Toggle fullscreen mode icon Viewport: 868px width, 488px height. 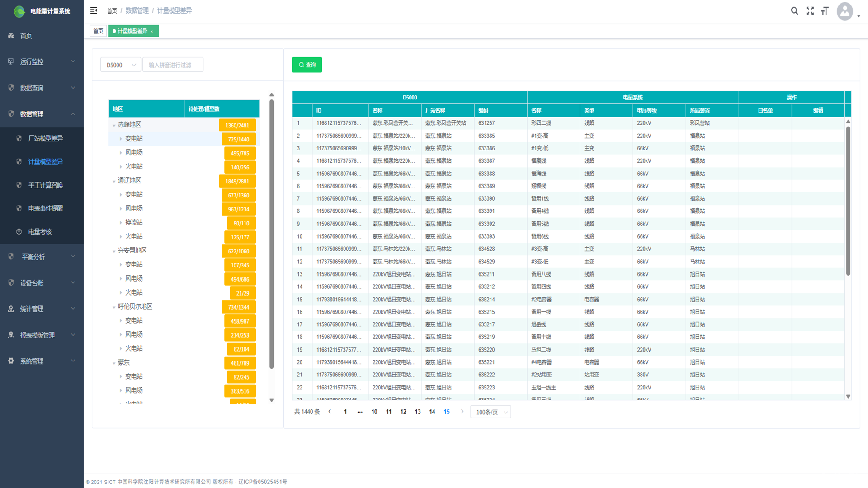click(810, 11)
